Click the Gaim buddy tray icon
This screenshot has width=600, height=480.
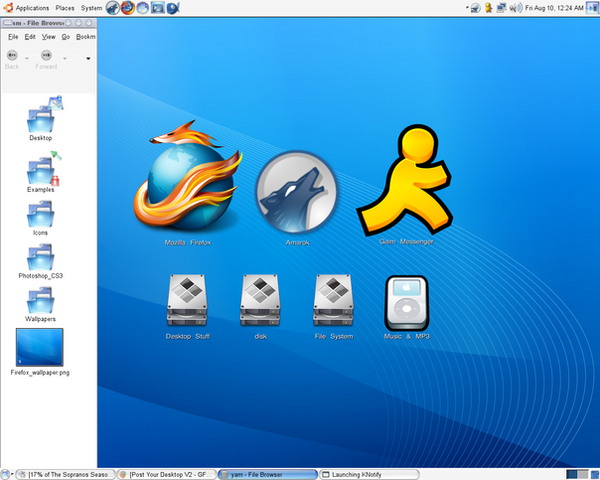tap(489, 8)
